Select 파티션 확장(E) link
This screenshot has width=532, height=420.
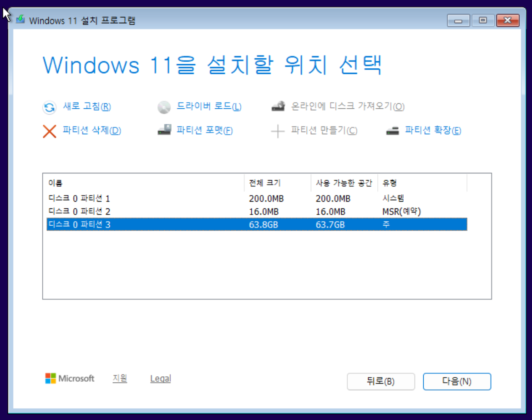(433, 130)
